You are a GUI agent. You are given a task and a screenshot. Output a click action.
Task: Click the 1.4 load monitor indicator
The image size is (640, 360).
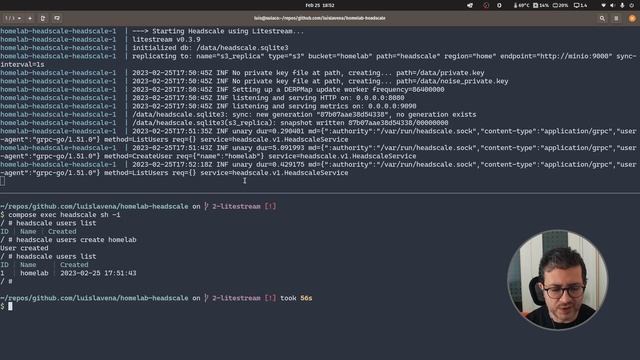(580, 5)
